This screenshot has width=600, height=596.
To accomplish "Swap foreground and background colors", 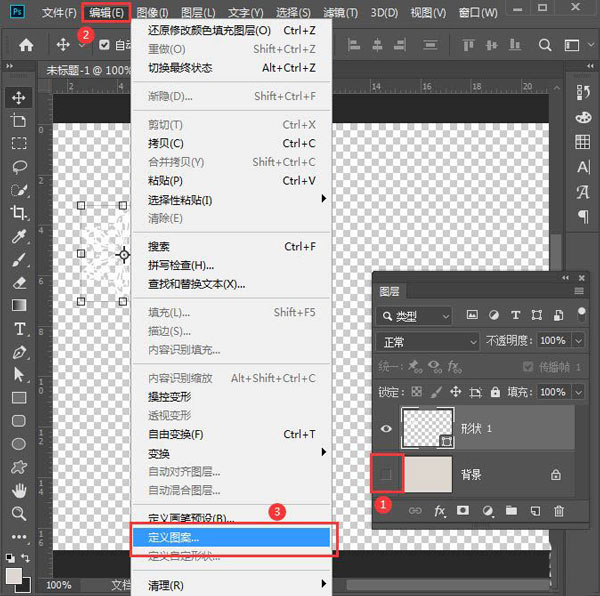I will tap(25, 558).
